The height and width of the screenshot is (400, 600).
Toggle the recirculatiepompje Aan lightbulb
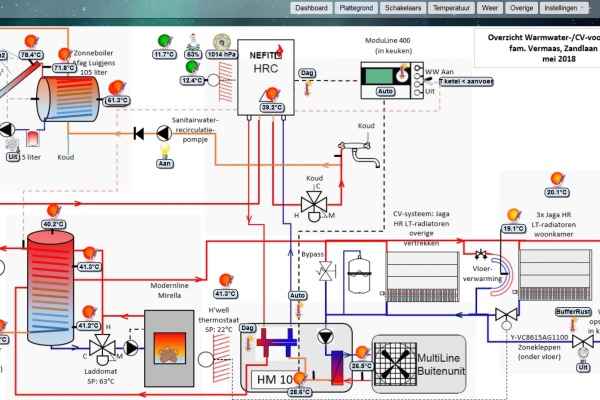click(165, 150)
